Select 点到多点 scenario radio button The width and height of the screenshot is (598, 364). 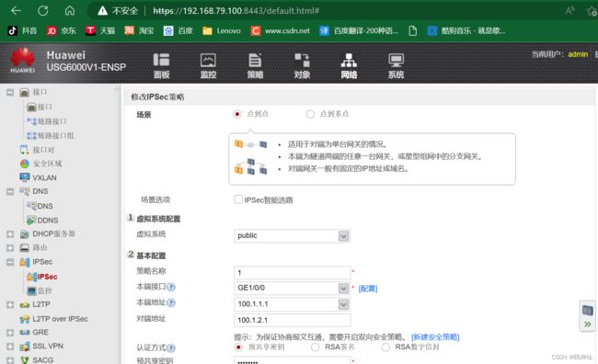click(310, 114)
